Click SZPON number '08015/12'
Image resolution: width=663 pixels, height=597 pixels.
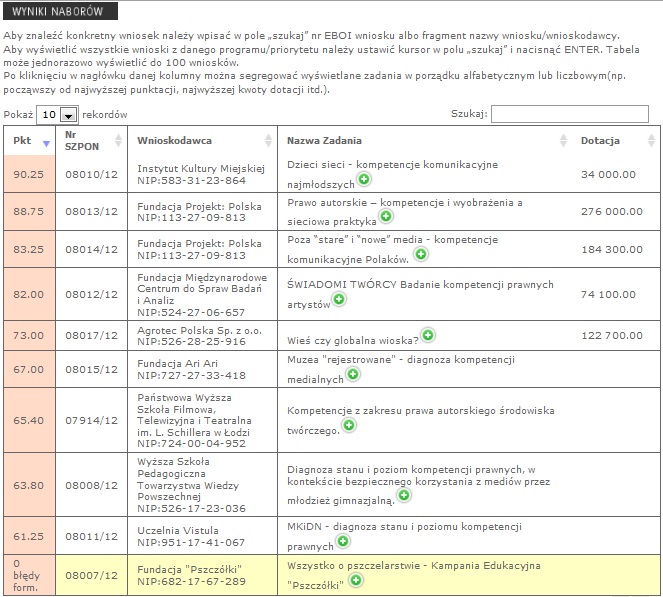[91, 369]
